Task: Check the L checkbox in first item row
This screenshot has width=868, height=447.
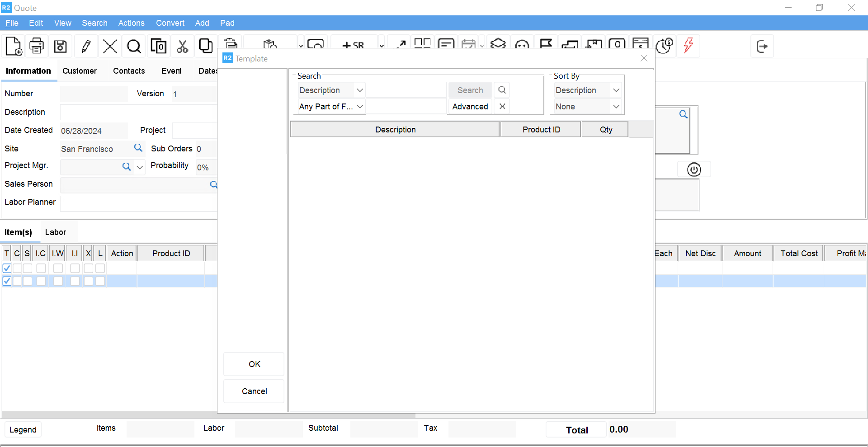Action: 100,268
